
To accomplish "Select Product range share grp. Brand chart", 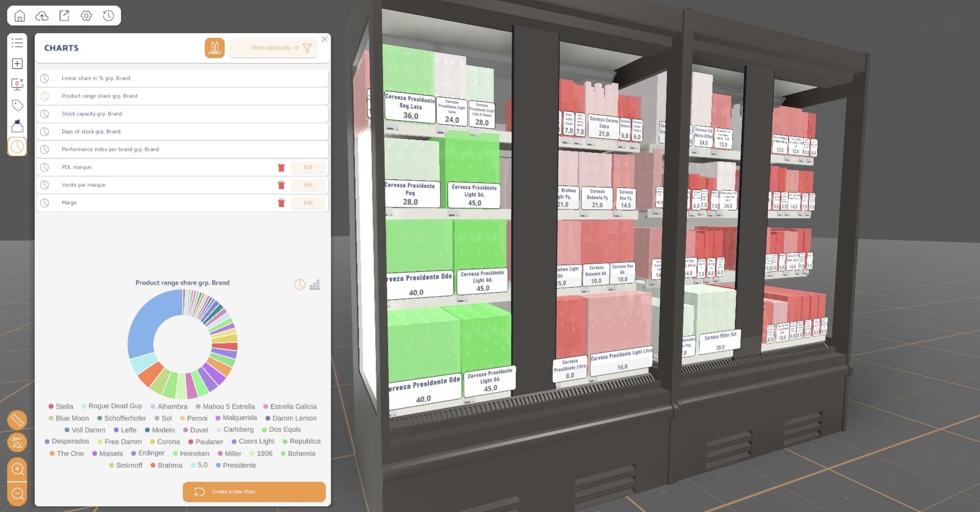I will tap(182, 96).
